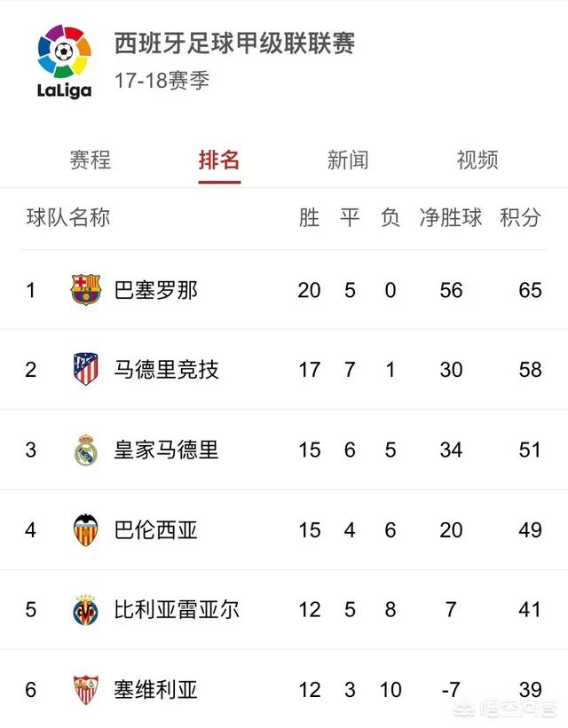Sort by 净胜球 goal difference header
Screen dimensions: 568x728
click(x=451, y=217)
